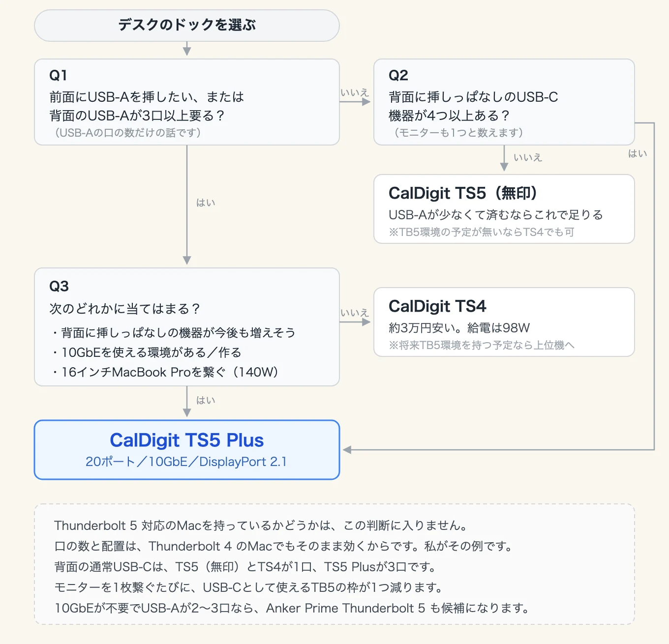The height and width of the screenshot is (644, 669).
Task: Click the note ※TB5環境の予定が無いならTS4でも可
Action: (482, 232)
